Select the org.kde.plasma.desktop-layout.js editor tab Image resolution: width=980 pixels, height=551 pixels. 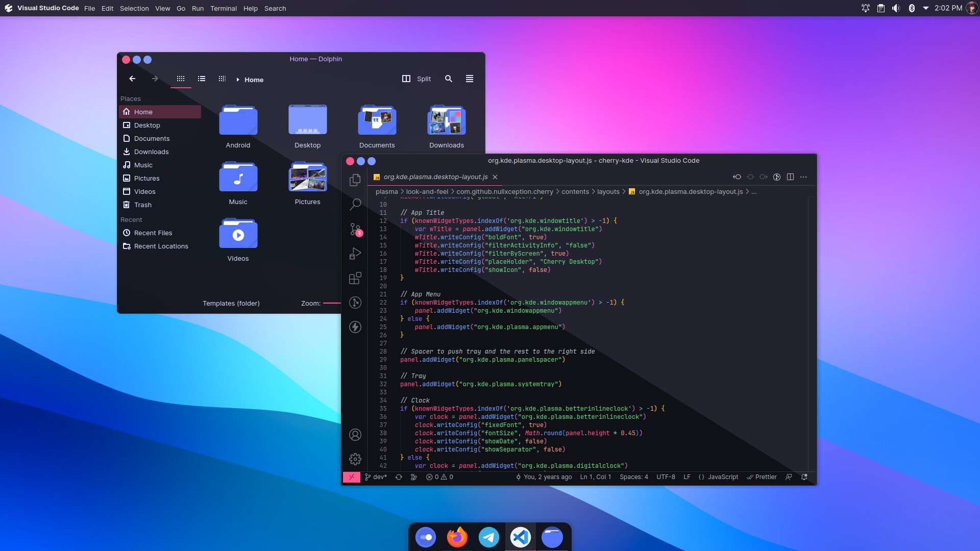coord(435,177)
